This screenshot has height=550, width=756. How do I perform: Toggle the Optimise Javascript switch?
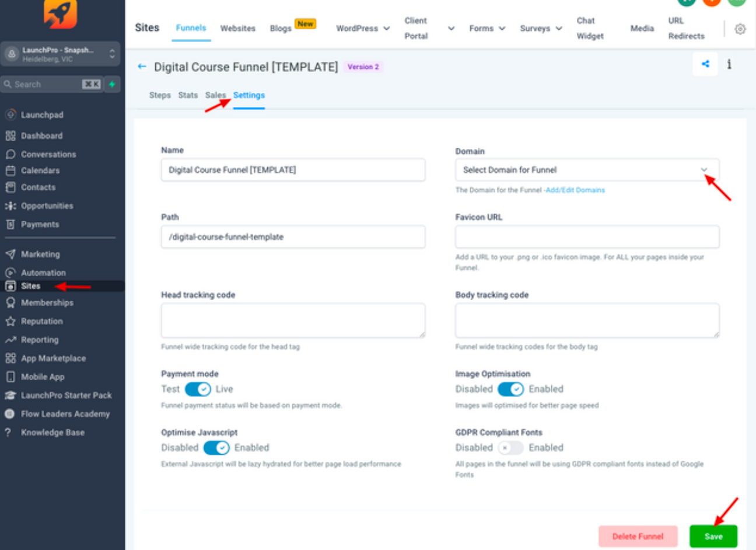(216, 448)
